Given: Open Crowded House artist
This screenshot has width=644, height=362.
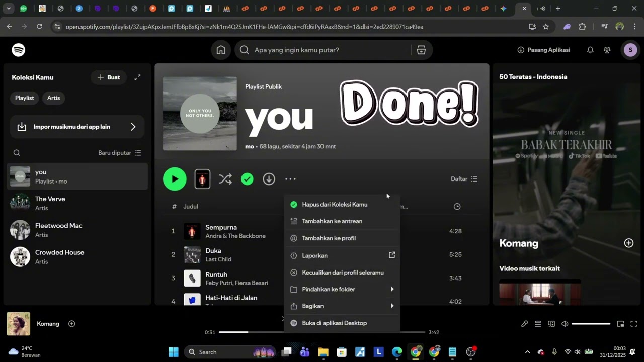Looking at the screenshot, I should (x=77, y=257).
